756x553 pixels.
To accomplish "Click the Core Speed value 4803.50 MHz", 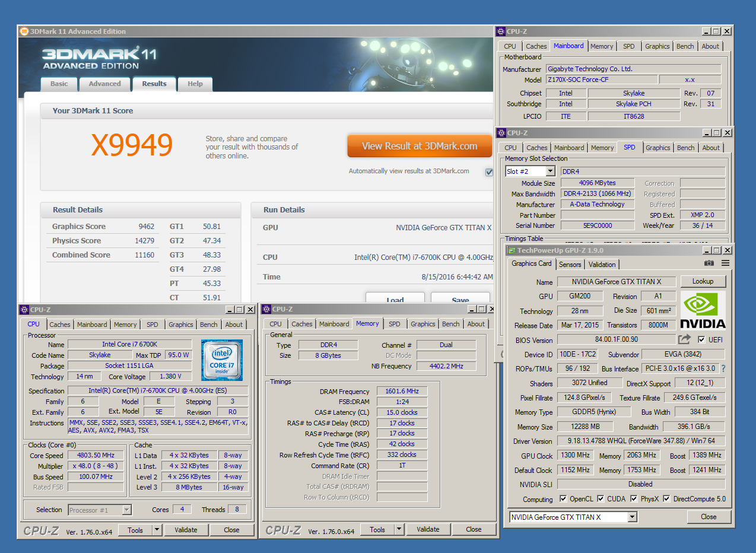I will pos(96,456).
